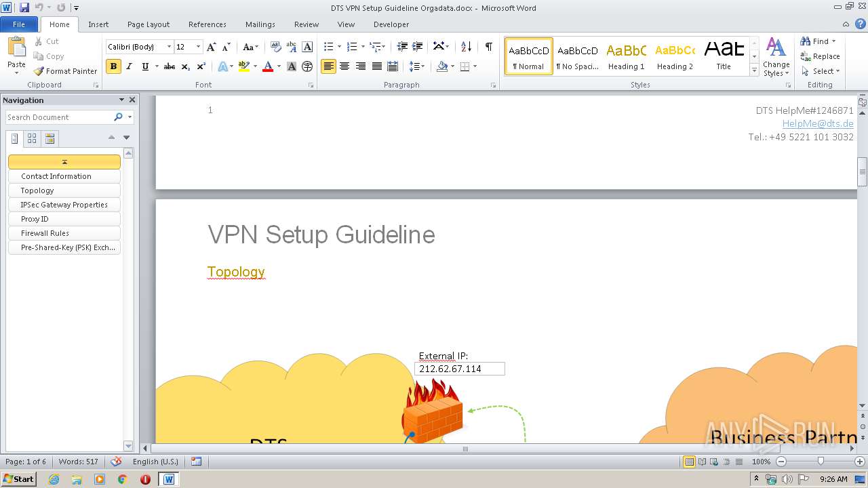Increase paragraph indent
Screen dimensions: 868x488
(418, 47)
